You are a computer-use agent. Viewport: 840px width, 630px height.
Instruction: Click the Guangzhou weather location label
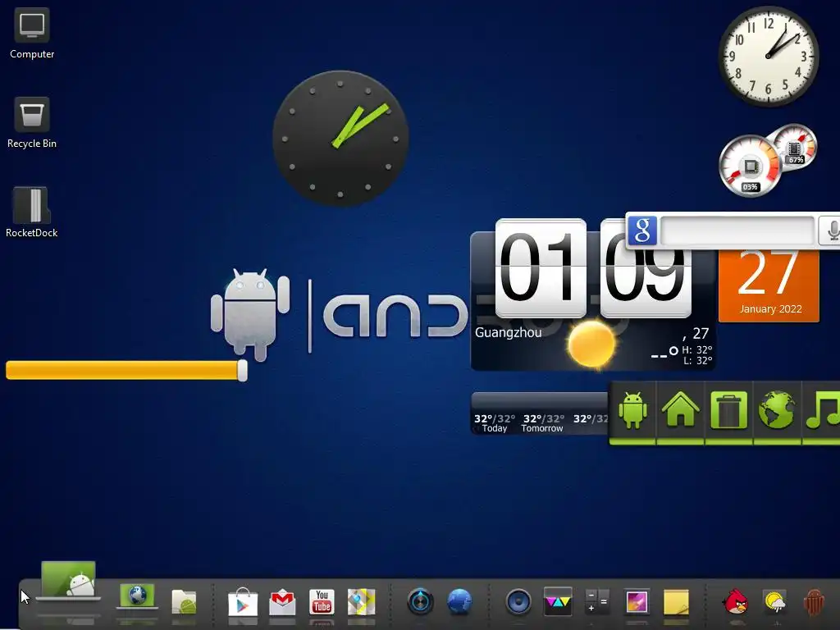[x=508, y=333]
